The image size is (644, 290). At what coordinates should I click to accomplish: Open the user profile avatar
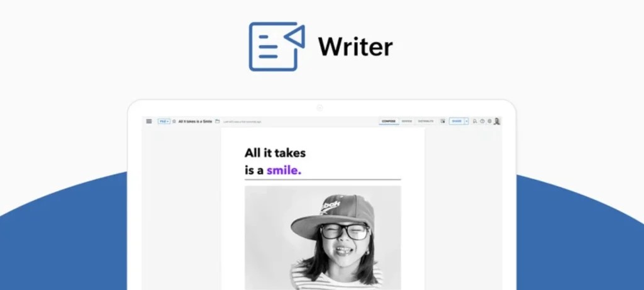pos(497,121)
